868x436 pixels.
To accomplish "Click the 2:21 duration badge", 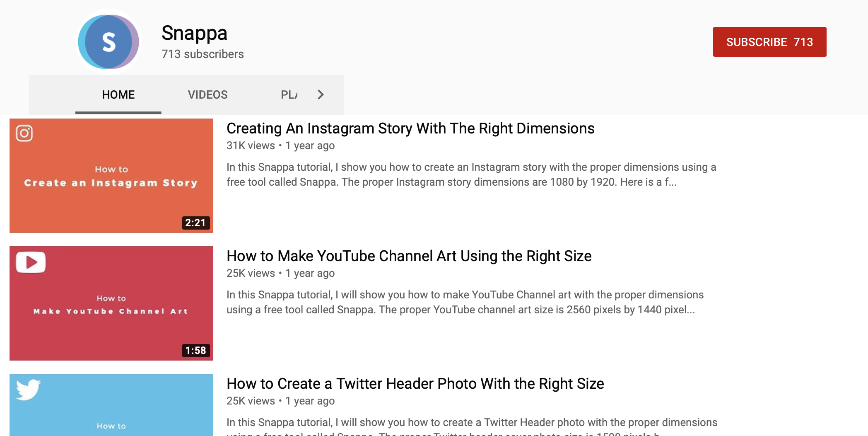I will (196, 223).
